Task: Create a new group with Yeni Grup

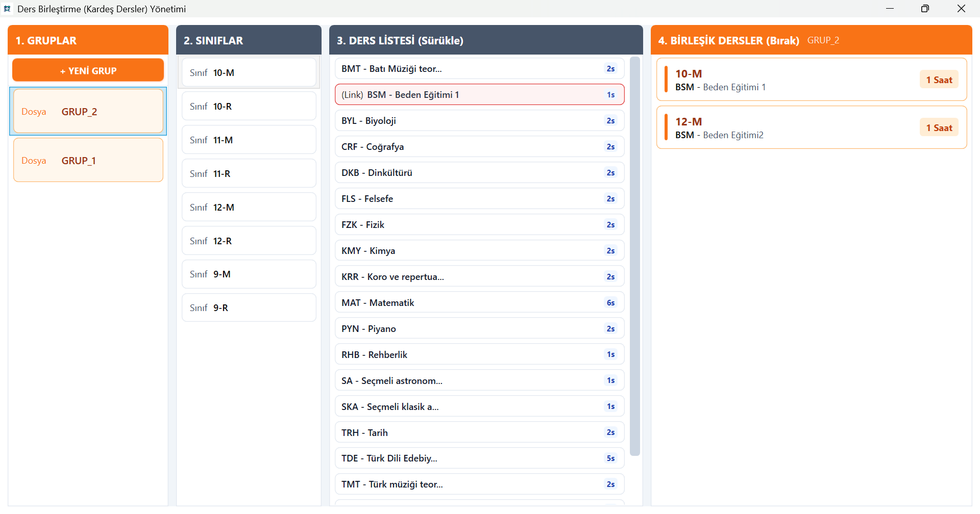Action: tap(88, 70)
